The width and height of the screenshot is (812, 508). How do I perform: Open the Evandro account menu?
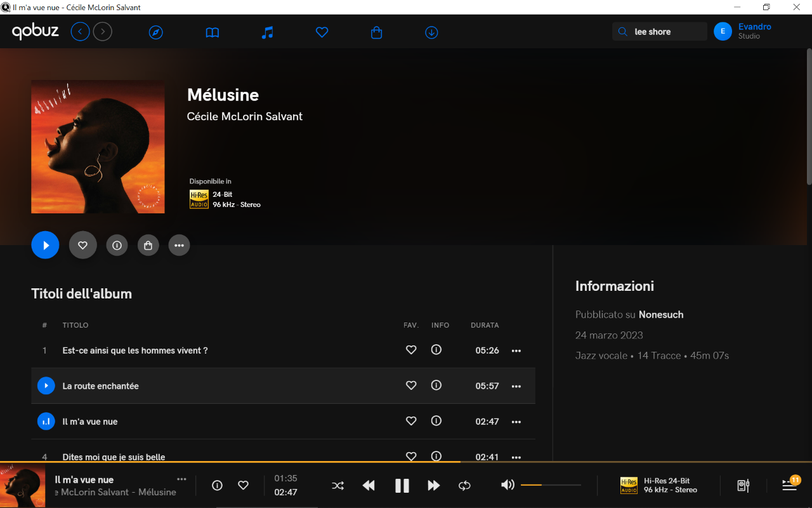(742, 31)
